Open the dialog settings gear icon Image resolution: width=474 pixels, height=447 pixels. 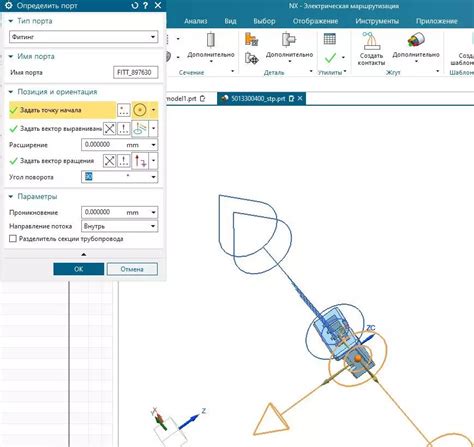pos(9,5)
